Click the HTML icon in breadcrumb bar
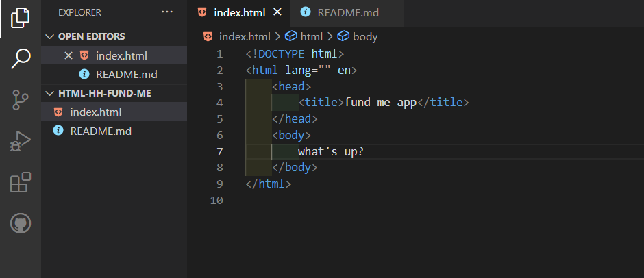 coord(208,36)
